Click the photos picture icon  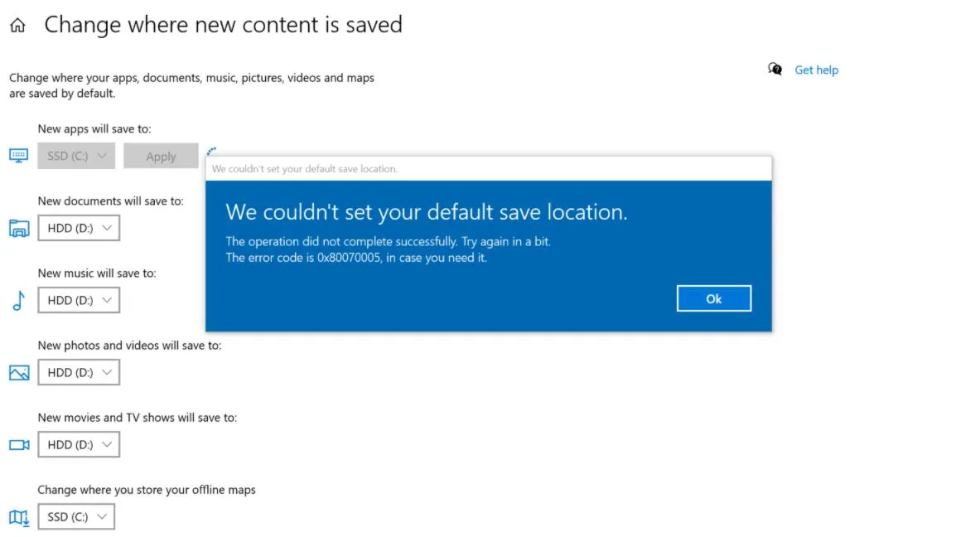(19, 373)
